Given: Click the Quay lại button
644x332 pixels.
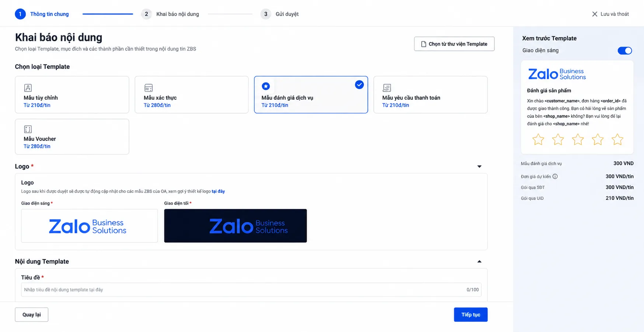Looking at the screenshot, I should [x=32, y=315].
